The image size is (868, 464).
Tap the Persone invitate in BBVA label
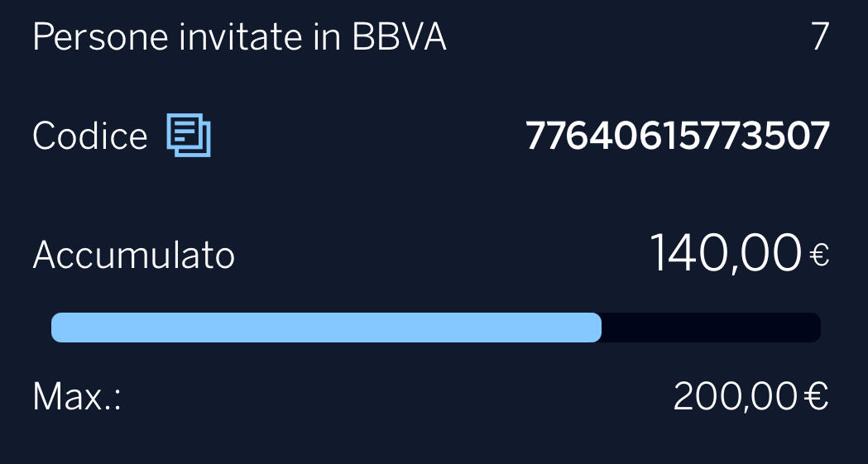pos(239,38)
